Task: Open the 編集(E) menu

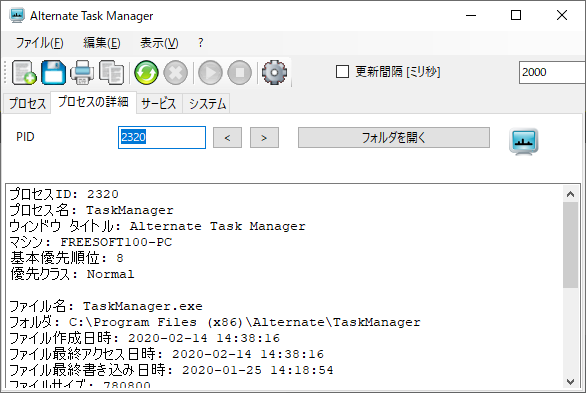Action: tap(102, 43)
